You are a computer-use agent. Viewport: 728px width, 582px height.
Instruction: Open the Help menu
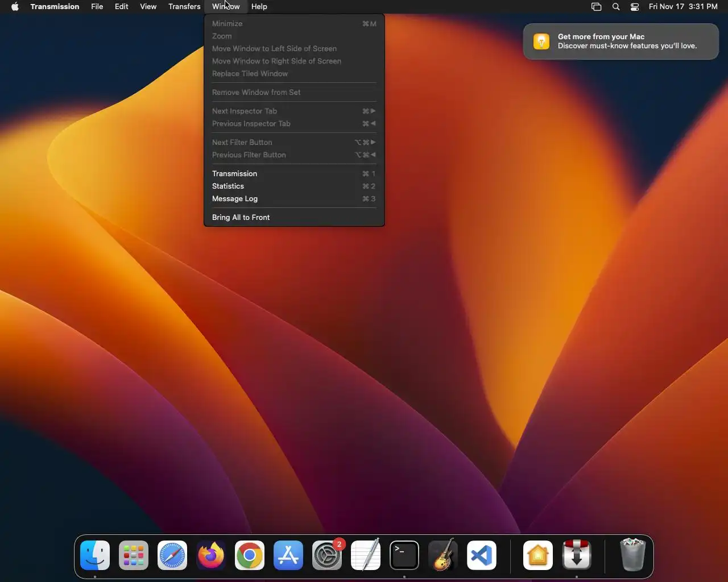(259, 7)
